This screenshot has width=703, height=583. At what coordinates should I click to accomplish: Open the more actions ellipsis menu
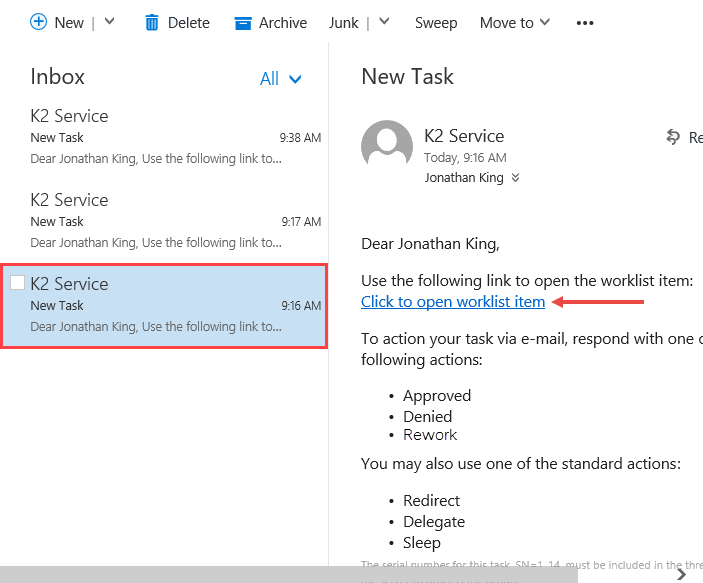585,23
